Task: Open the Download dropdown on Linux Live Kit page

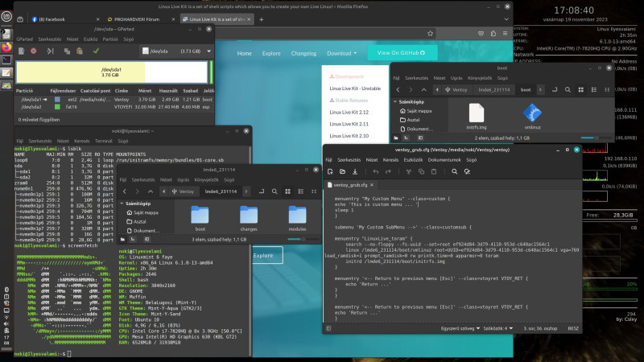Action: pyautogui.click(x=341, y=53)
